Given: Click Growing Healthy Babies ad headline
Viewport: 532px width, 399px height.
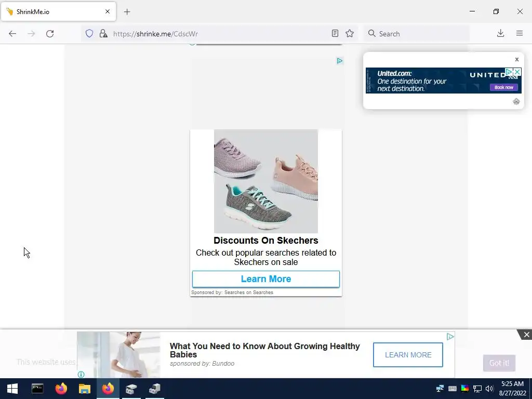Looking at the screenshot, I should [x=264, y=350].
